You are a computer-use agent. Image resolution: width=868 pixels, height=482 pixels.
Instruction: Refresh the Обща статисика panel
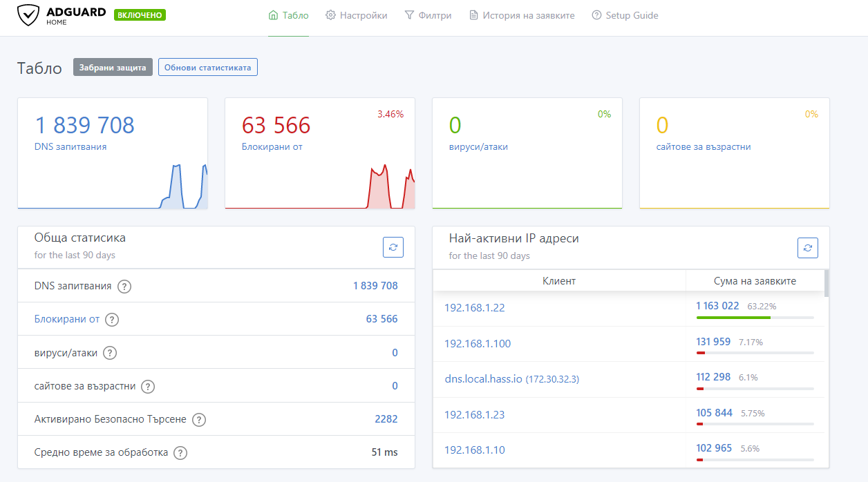tap(393, 247)
